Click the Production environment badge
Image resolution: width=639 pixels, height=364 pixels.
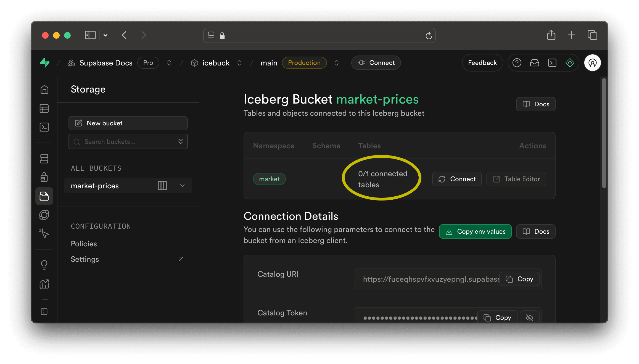304,63
